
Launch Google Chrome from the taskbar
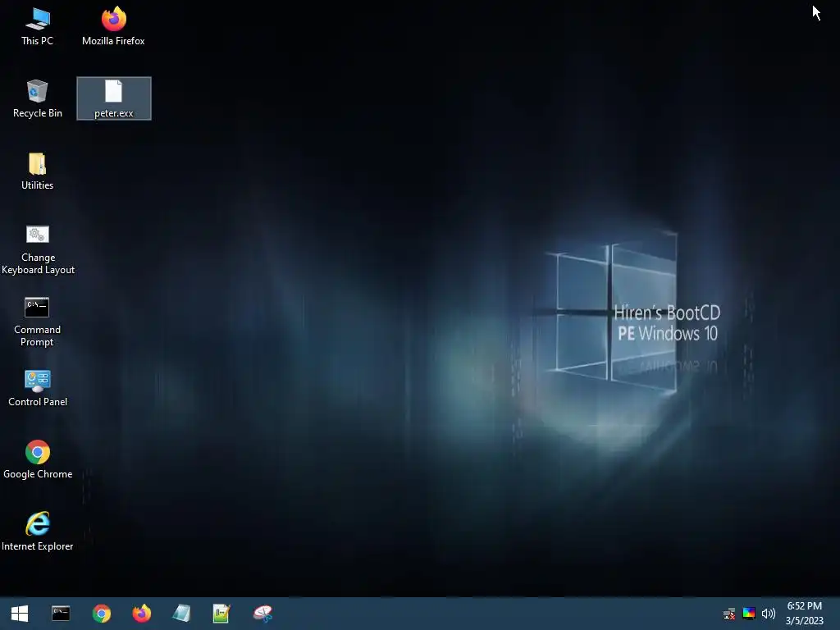[x=101, y=614]
